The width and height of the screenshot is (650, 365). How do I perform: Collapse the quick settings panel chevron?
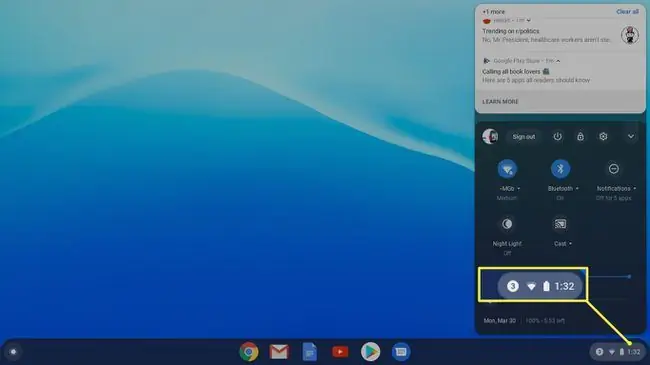[x=631, y=136]
